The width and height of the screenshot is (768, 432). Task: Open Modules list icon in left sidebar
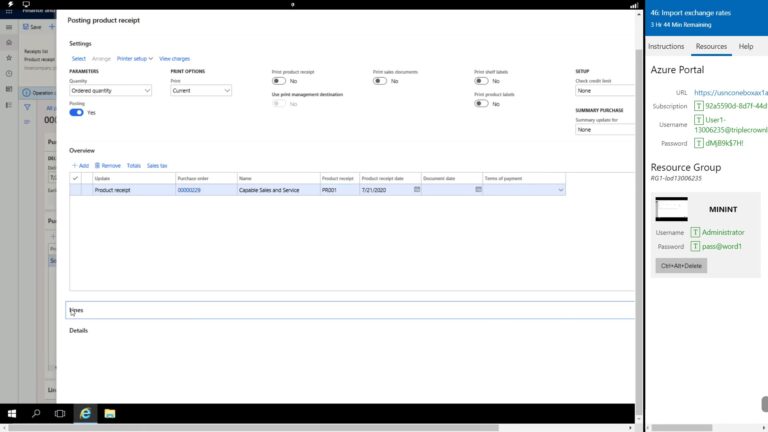click(9, 105)
